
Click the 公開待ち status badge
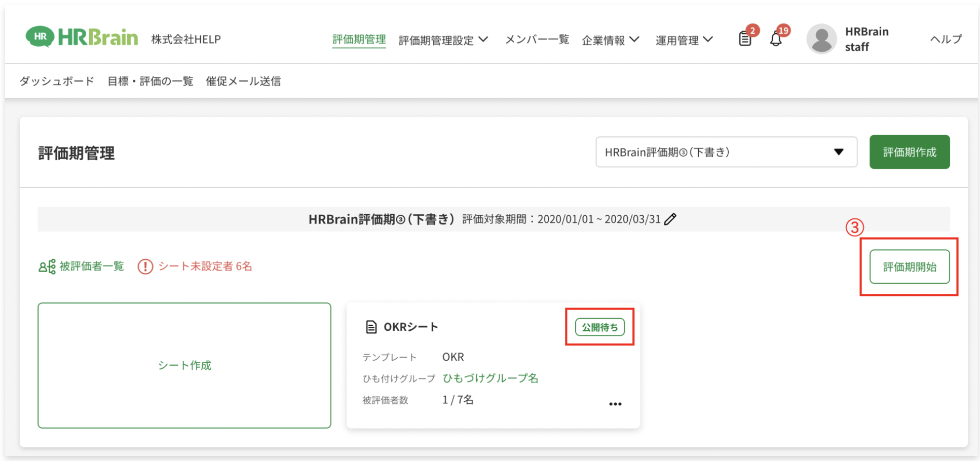[600, 327]
